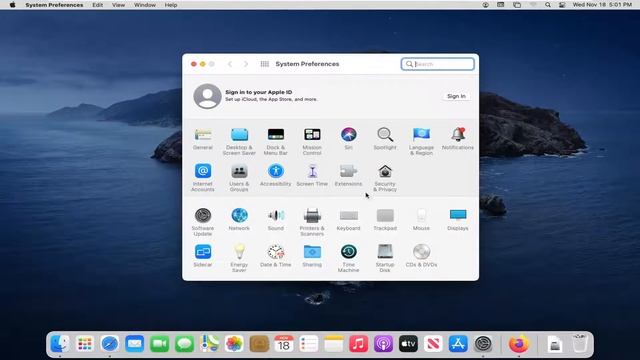Image resolution: width=640 pixels, height=360 pixels.
Task: Open Spotlight preferences
Action: pos(385,139)
